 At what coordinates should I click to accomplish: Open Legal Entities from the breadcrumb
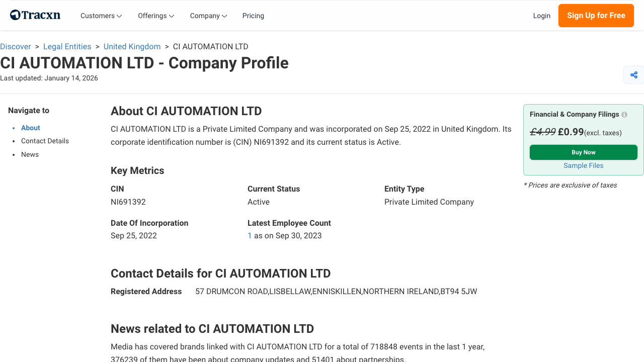click(67, 46)
